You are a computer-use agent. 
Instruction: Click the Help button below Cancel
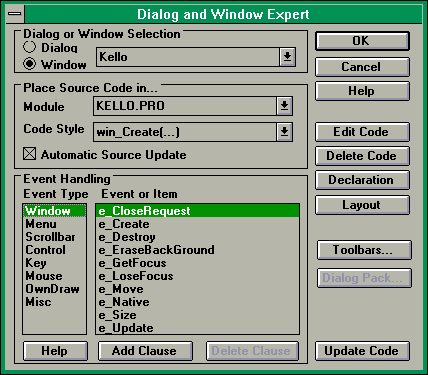362,91
